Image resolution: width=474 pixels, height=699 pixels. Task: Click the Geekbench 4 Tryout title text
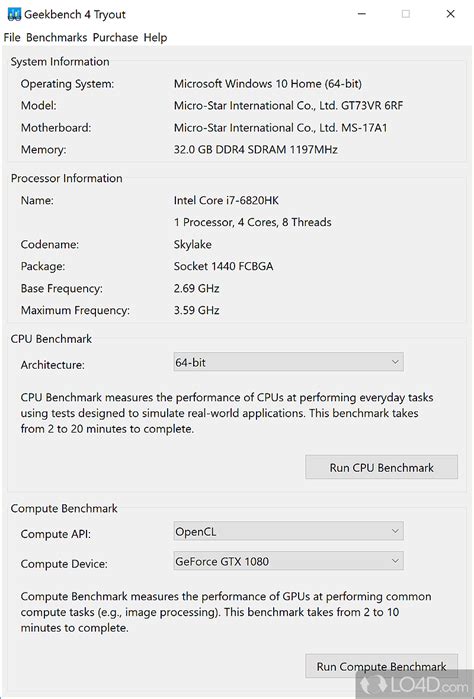(x=75, y=15)
